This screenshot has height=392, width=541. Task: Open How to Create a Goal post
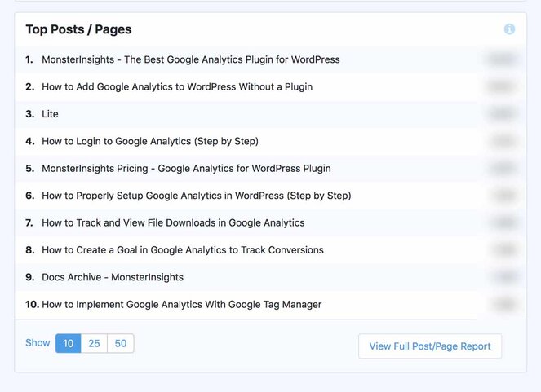tap(183, 250)
